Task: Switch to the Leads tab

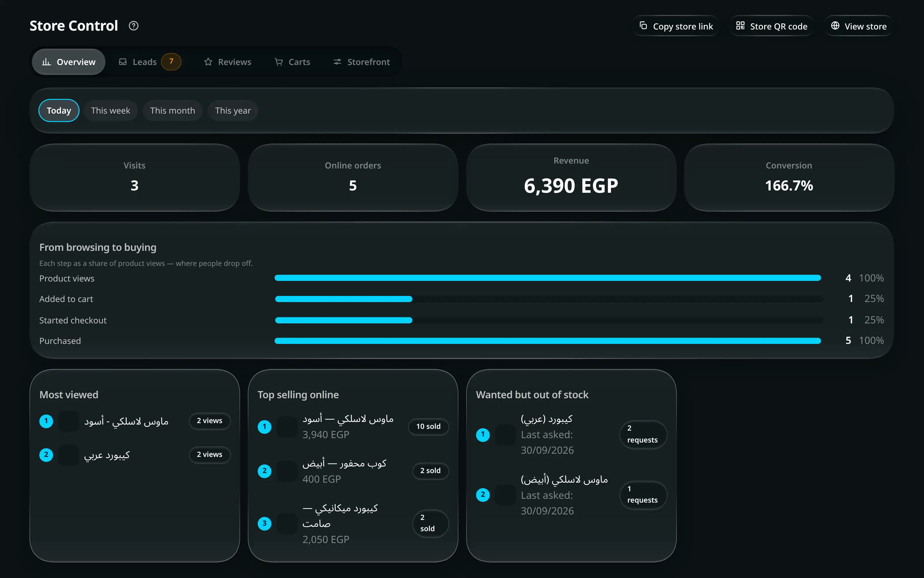Action: tap(150, 62)
